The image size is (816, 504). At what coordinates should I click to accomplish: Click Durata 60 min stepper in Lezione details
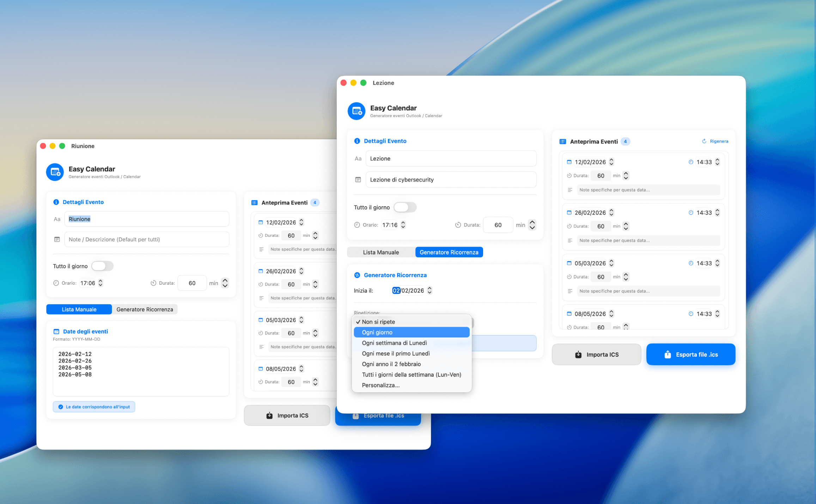click(532, 225)
